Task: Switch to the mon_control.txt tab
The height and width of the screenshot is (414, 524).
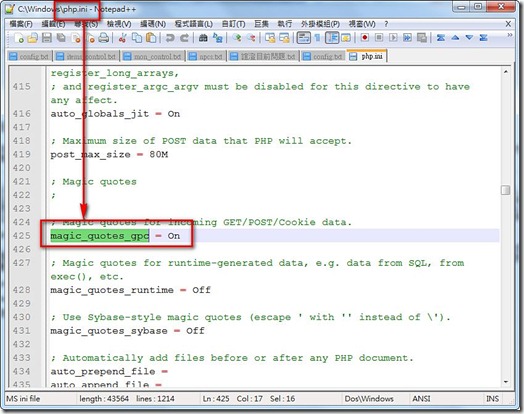Action: [x=153, y=56]
